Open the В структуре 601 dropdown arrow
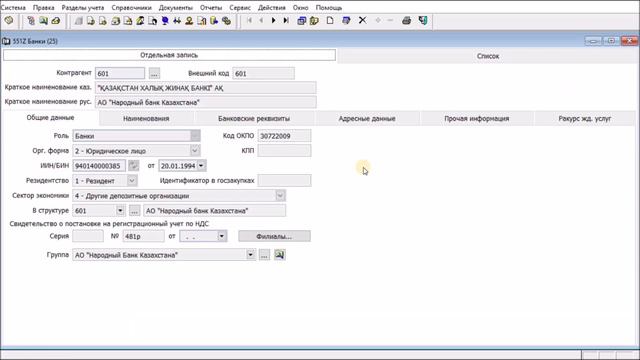This screenshot has width=640, height=360. coord(120,211)
